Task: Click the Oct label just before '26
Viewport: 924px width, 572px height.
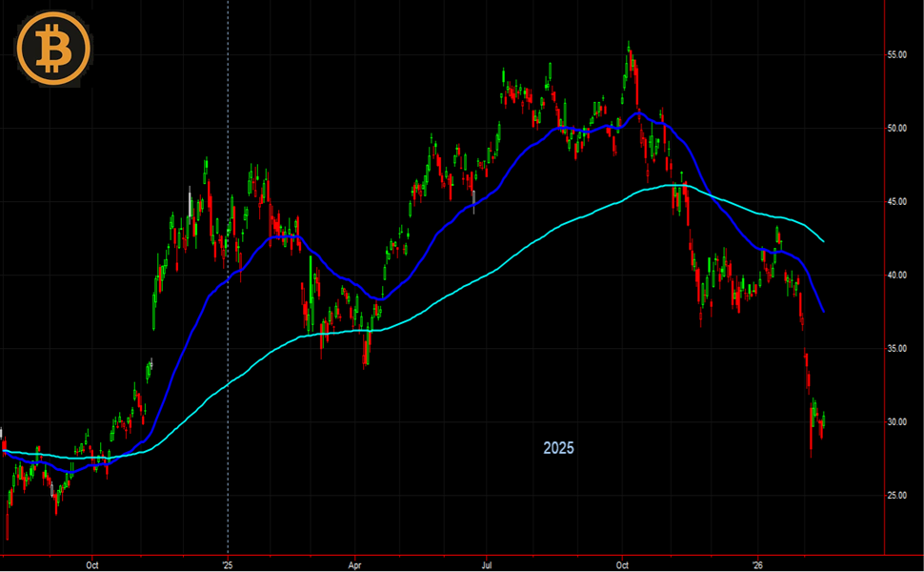Action: 622,563
